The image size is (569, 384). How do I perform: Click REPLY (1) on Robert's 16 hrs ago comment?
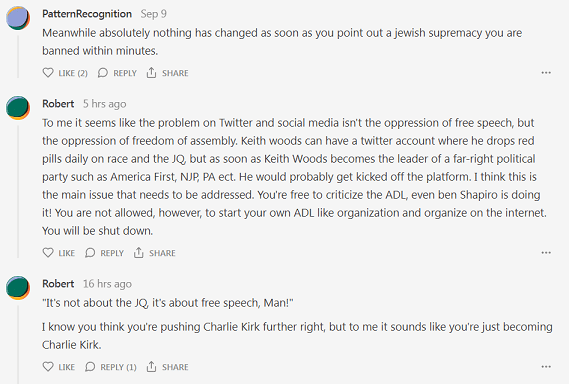point(111,367)
